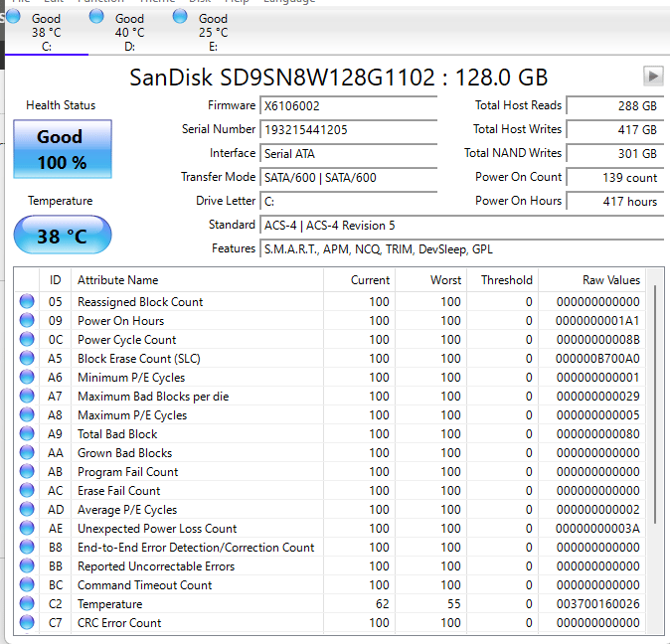Select the Maximum Bad Blocks per die name
670x644 pixels.
[153, 397]
